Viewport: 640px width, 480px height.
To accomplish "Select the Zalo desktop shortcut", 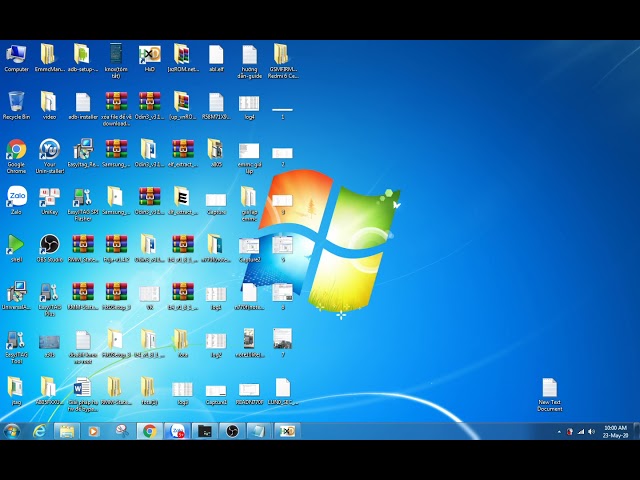I will (x=16, y=200).
